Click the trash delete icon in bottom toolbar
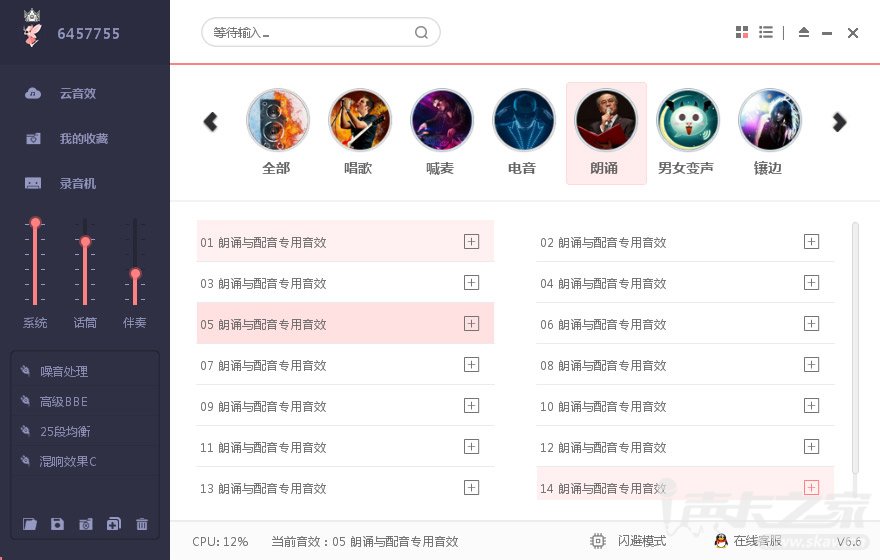The width and height of the screenshot is (880, 560). click(141, 524)
